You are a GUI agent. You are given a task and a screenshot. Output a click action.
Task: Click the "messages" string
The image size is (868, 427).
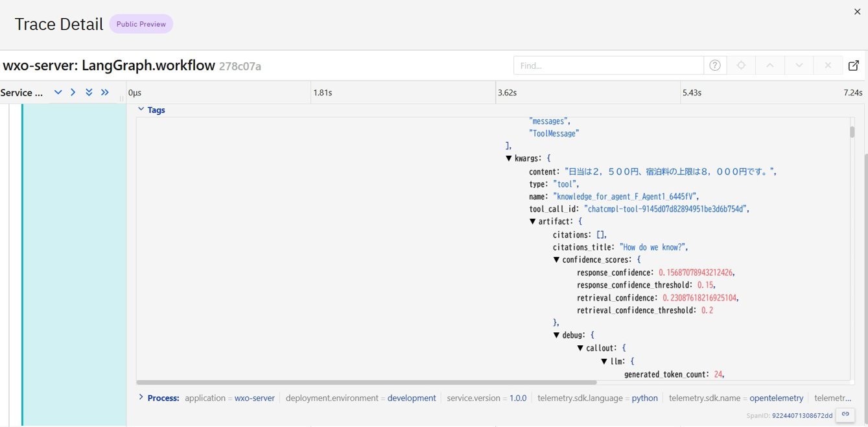point(548,121)
